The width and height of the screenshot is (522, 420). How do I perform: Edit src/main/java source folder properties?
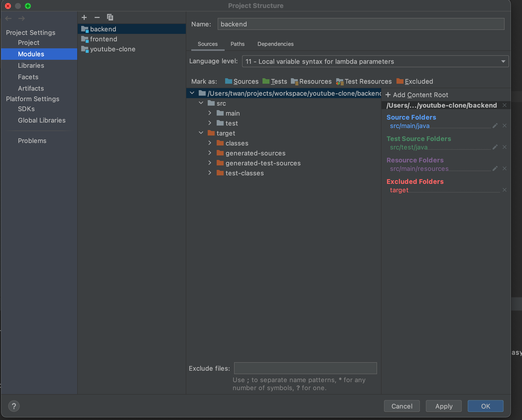pyautogui.click(x=495, y=126)
